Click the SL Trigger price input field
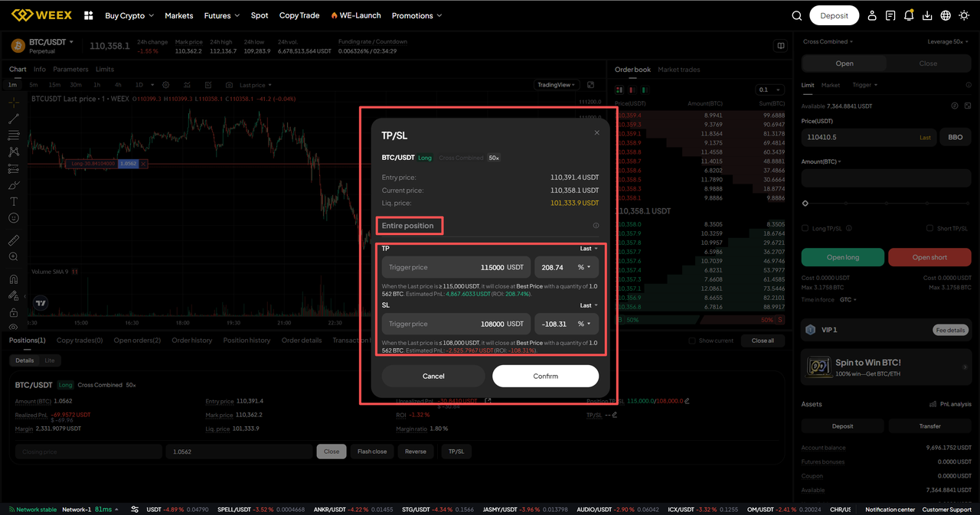This screenshot has width=980, height=515. click(456, 324)
